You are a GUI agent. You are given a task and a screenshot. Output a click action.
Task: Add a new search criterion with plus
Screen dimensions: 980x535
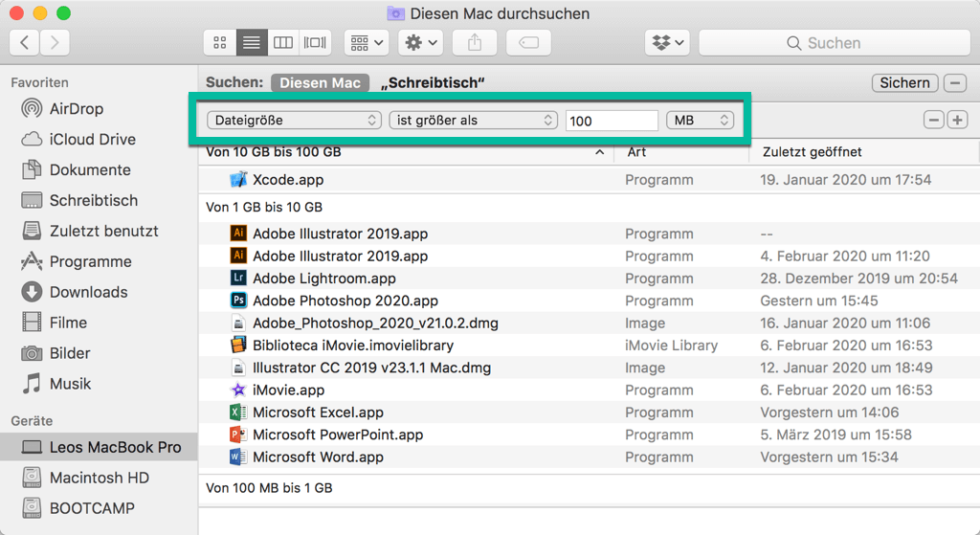click(957, 120)
